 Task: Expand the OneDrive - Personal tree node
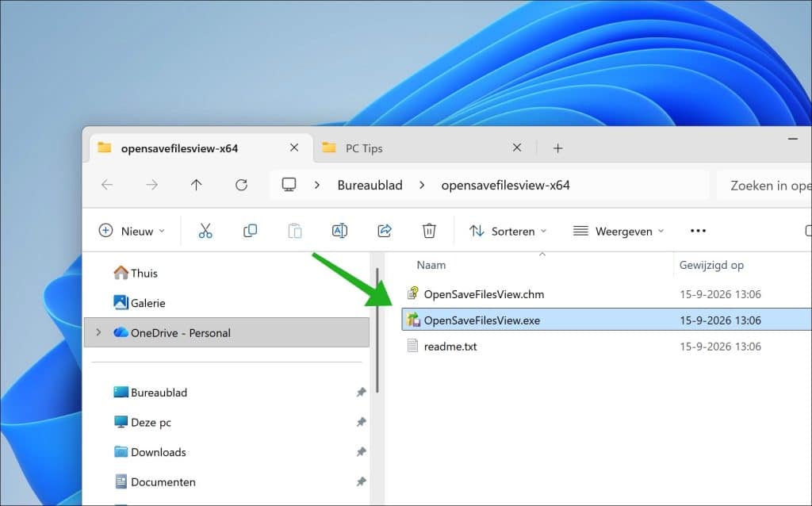tap(98, 332)
